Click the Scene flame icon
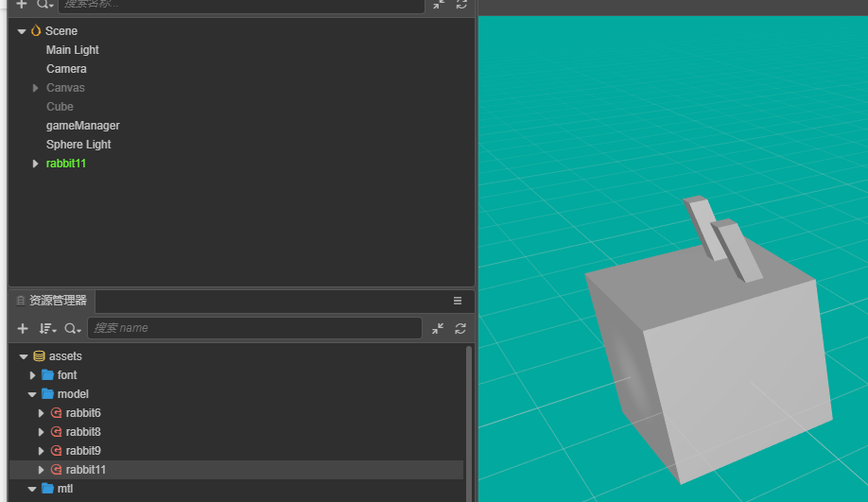 pyautogui.click(x=36, y=30)
